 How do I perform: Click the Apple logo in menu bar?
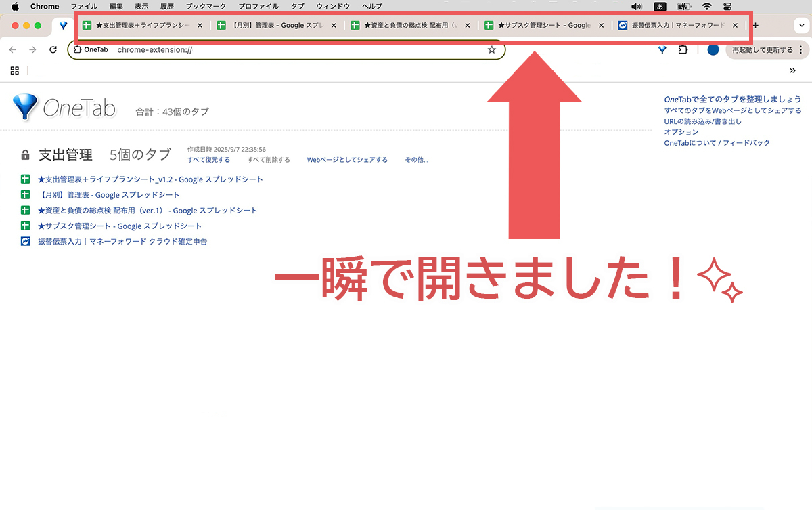point(15,6)
